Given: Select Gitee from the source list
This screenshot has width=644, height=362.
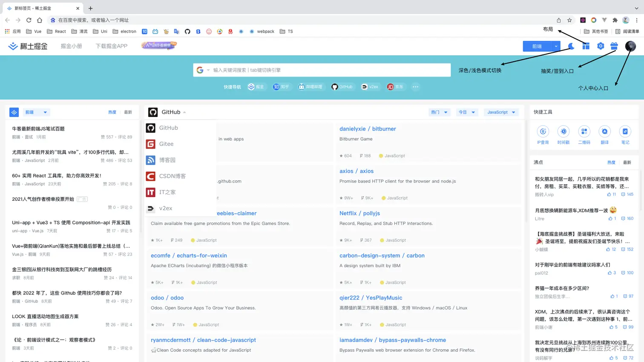Looking at the screenshot, I should click(x=181, y=144).
